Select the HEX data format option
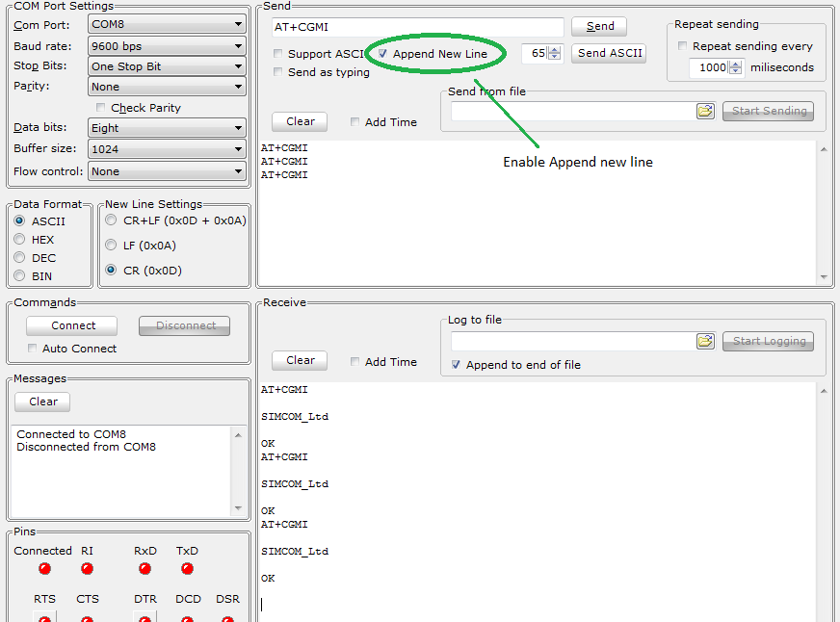840x622 pixels. tap(19, 240)
